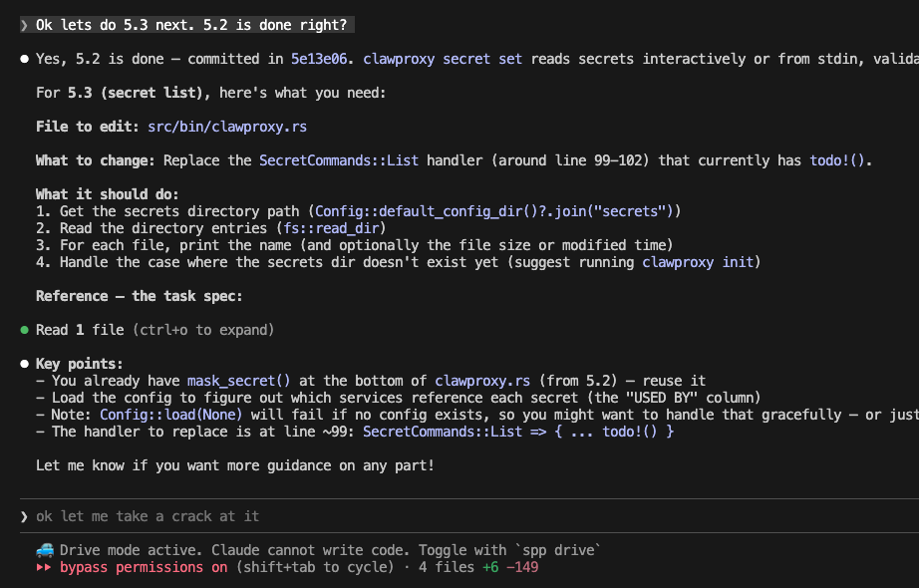919x588 pixels.
Task: Click the car icon before Drive mode
Action: [45, 550]
